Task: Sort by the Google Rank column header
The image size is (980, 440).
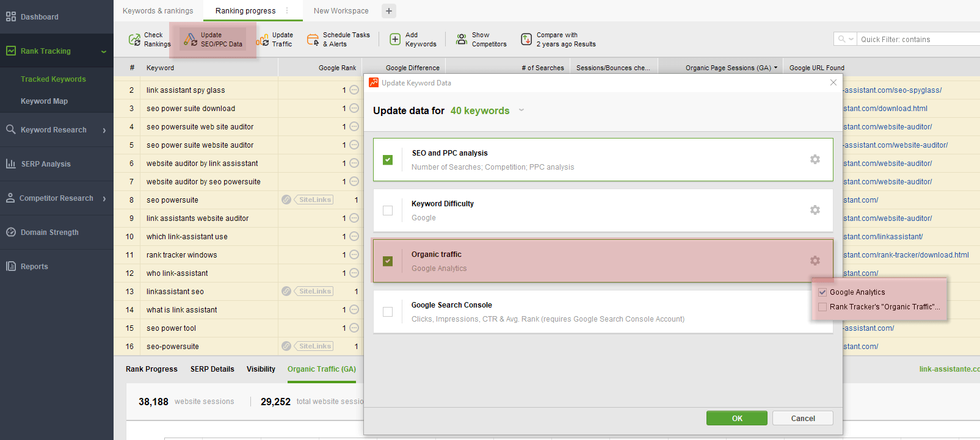Action: 337,68
